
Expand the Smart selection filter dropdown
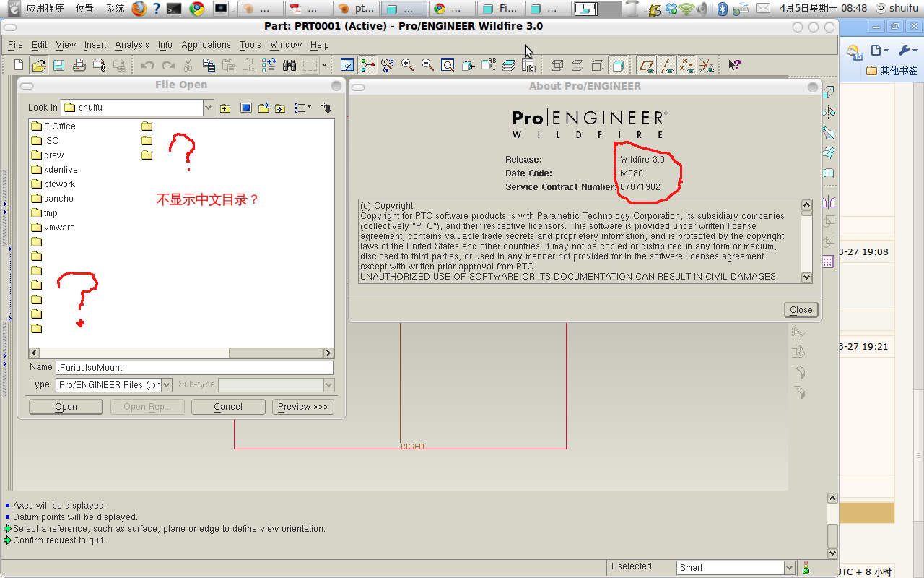(789, 568)
